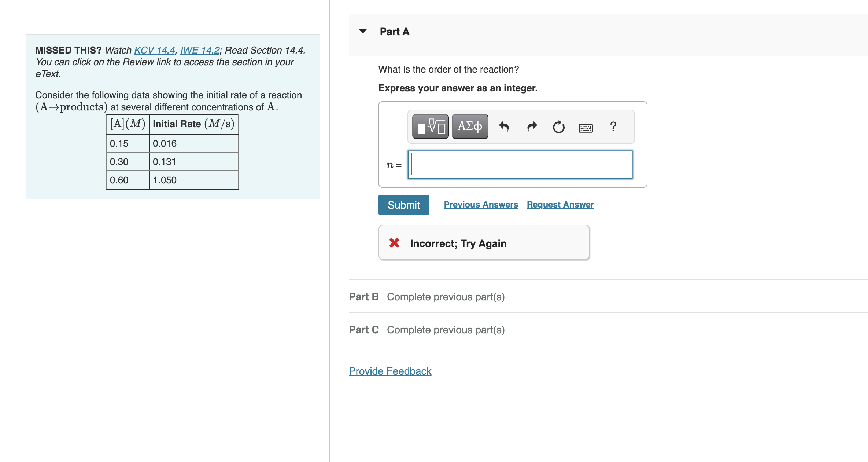The height and width of the screenshot is (462, 868).
Task: Click the redo arrow icon
Action: pos(532,127)
